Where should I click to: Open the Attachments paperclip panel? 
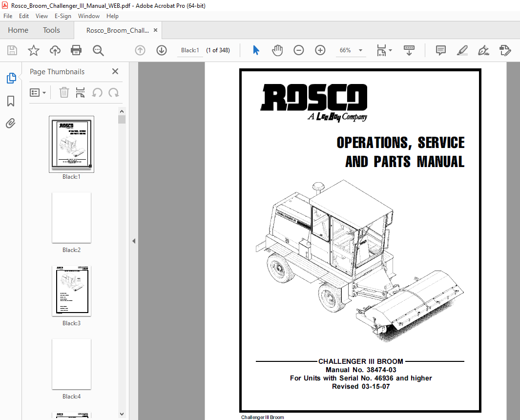point(11,124)
